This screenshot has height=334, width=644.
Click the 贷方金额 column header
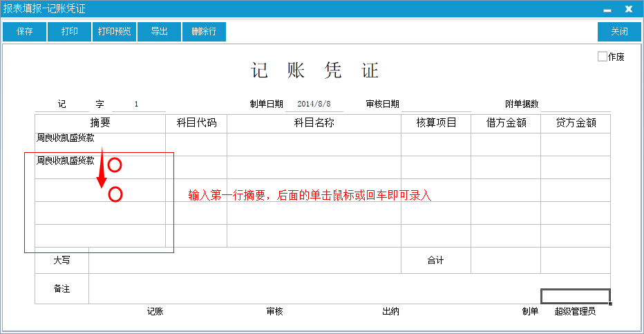coord(576,123)
